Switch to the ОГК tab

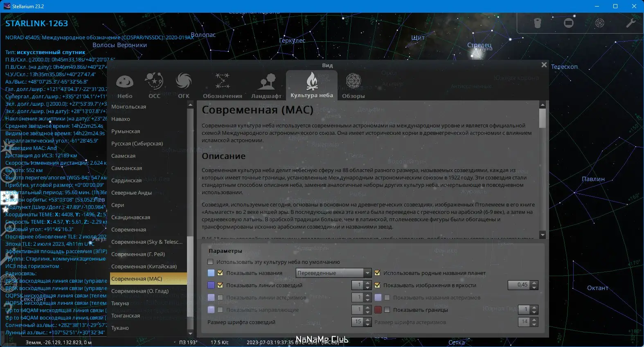click(x=184, y=86)
